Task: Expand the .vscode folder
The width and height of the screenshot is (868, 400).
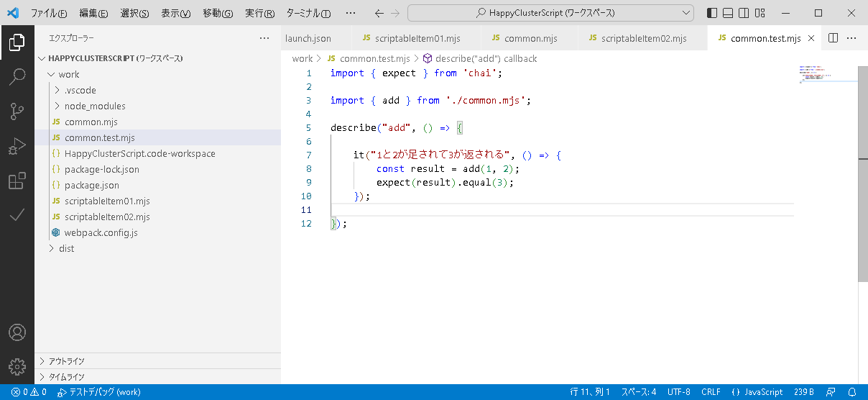Action: pyautogui.click(x=157, y=90)
